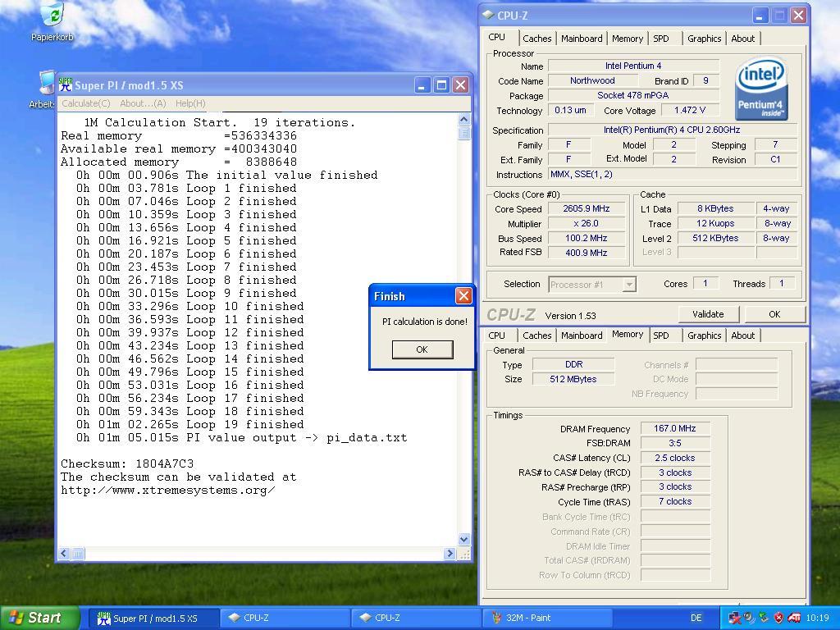840x630 pixels.
Task: Open the Processor #1 selection dropdown
Action: [592, 285]
